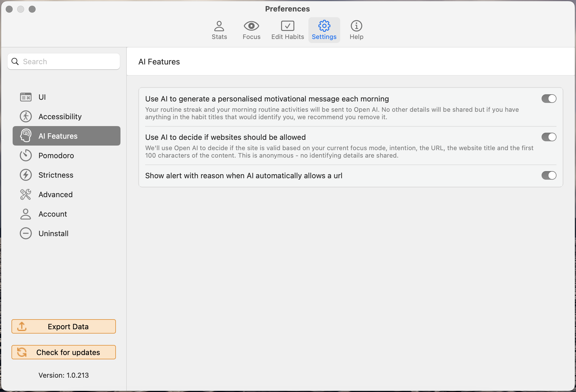Switch to the Help tab
The image size is (576, 392).
(x=356, y=30)
